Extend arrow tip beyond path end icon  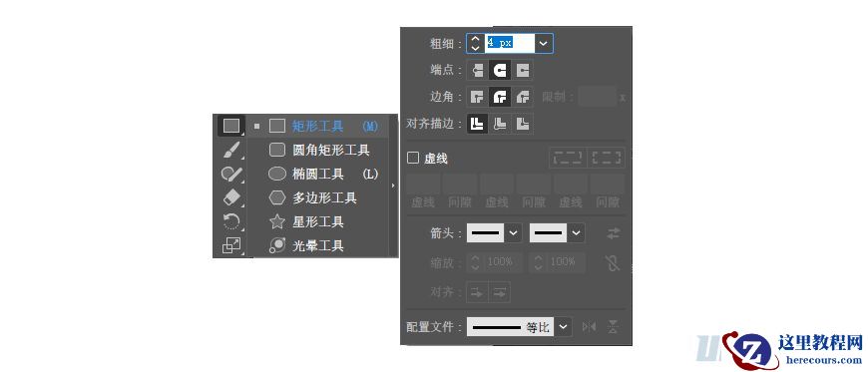pos(477,292)
